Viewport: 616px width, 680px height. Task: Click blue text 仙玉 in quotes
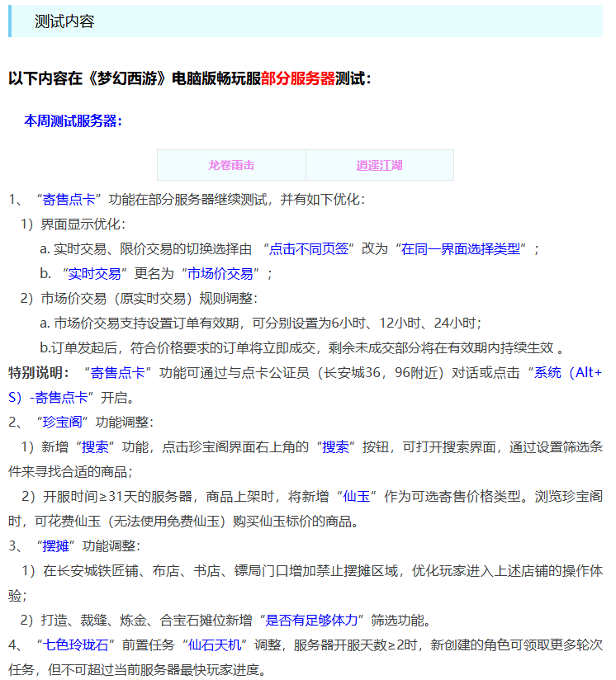[x=356, y=496]
